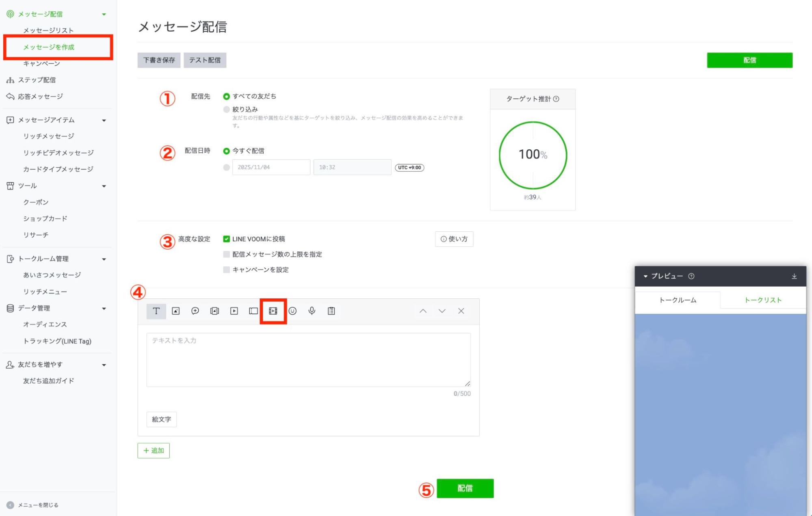This screenshot has height=516, width=812.
Task: Select the 絞り込み radio button
Action: click(x=227, y=109)
